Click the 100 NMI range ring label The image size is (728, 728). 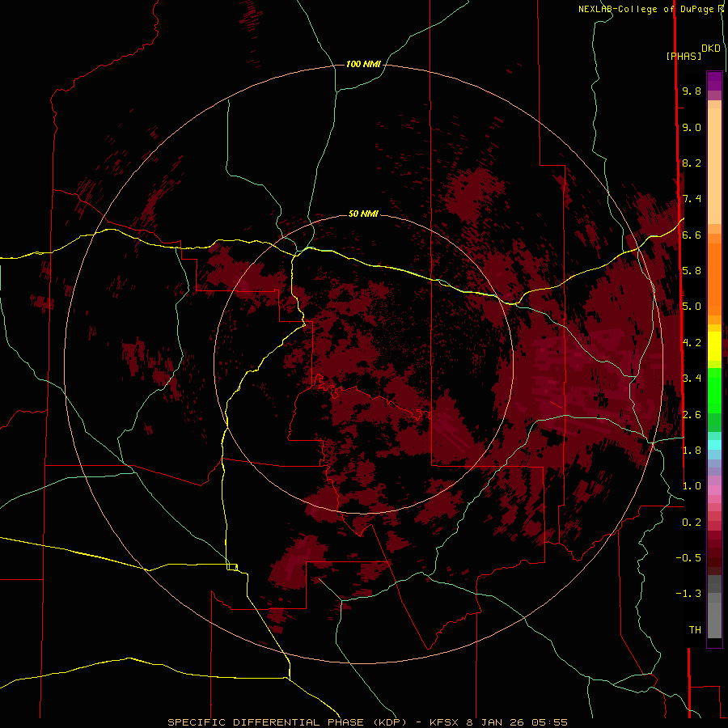click(363, 64)
